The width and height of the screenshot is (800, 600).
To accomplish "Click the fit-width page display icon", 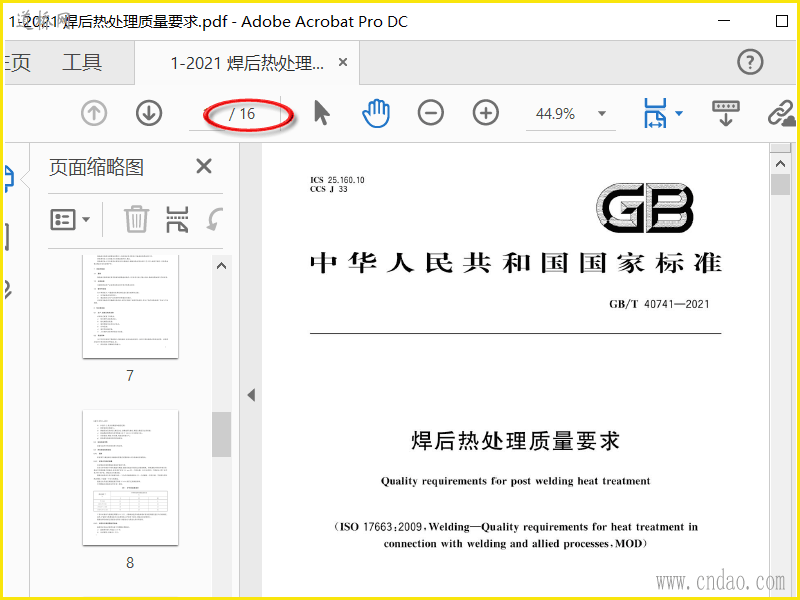I will click(655, 113).
